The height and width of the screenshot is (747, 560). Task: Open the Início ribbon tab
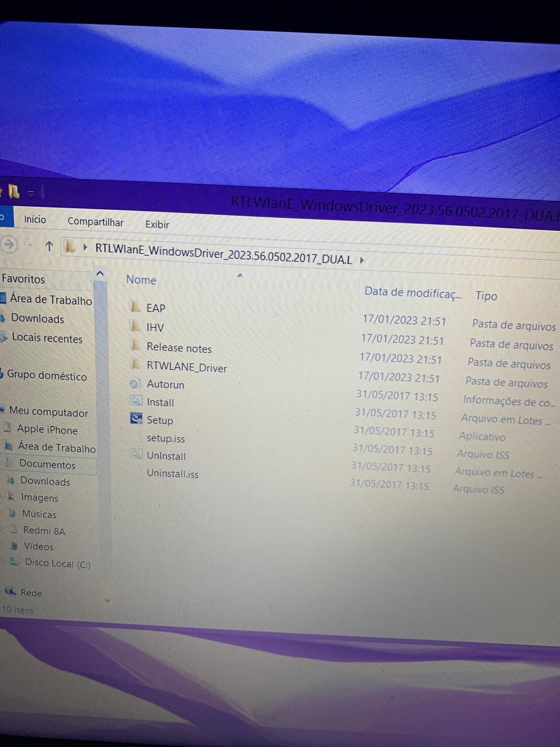tap(35, 220)
